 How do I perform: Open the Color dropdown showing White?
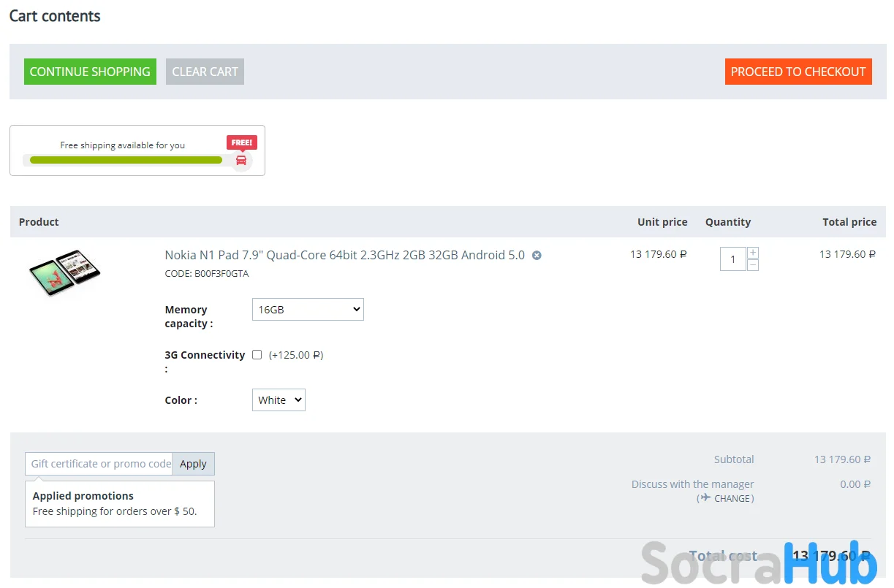pos(279,400)
